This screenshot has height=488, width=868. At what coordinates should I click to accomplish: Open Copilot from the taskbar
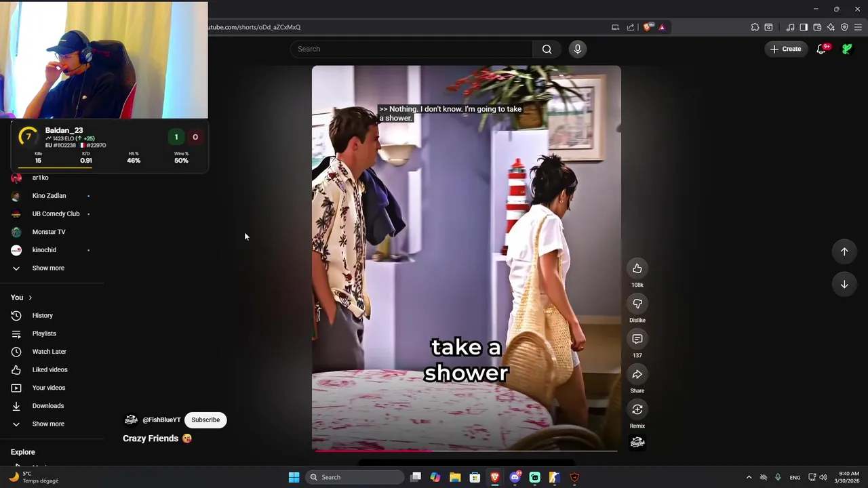[x=435, y=477]
